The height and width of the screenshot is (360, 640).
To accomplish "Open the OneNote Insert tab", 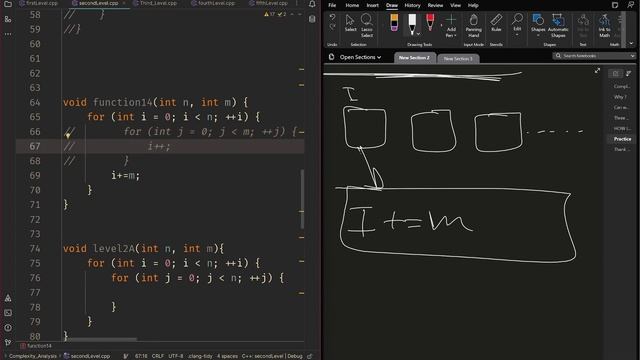I will tap(372, 5).
